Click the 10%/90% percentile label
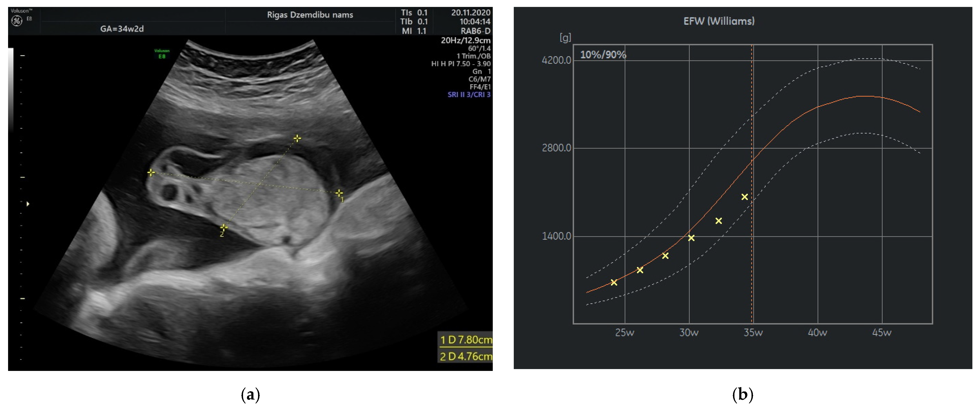980x406 pixels. click(x=603, y=55)
